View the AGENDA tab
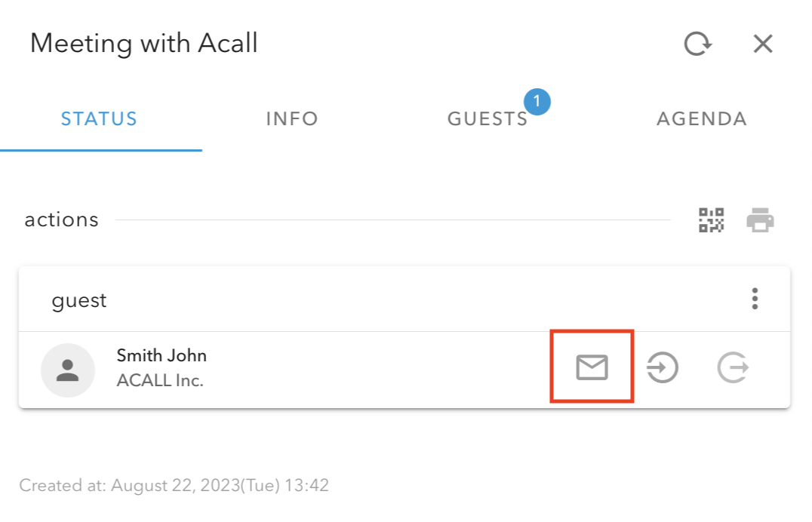812x522 pixels. 702,119
